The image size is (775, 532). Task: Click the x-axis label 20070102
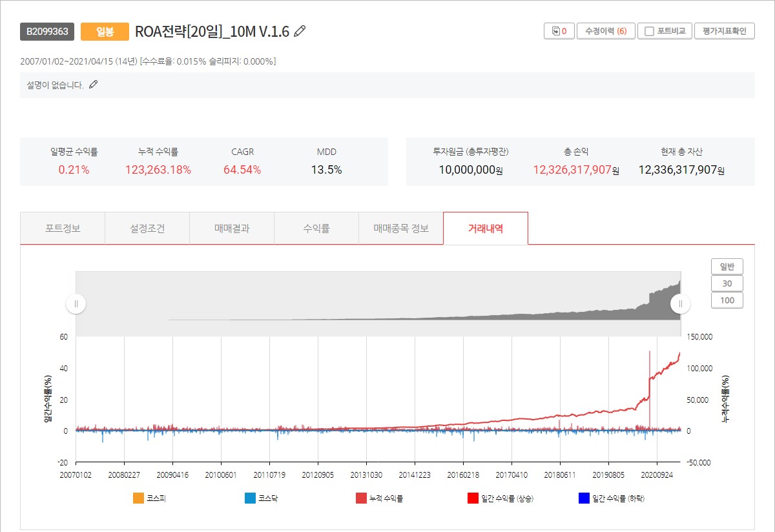[x=76, y=475]
